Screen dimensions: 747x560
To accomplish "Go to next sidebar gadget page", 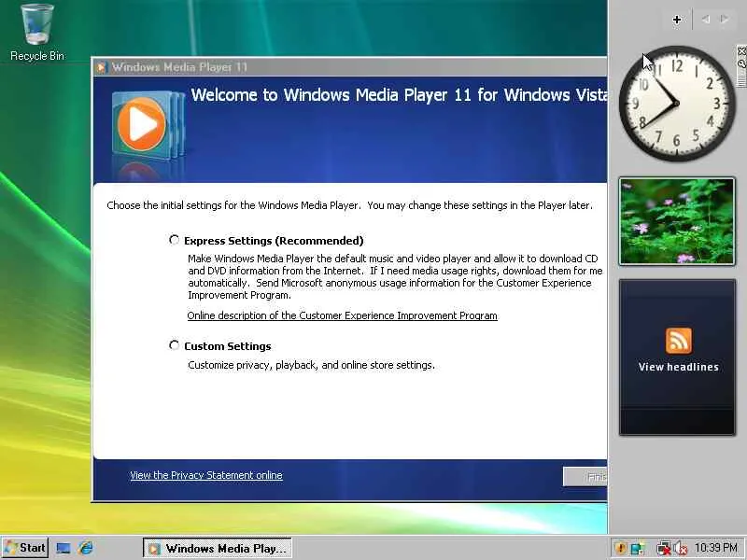I will [725, 20].
